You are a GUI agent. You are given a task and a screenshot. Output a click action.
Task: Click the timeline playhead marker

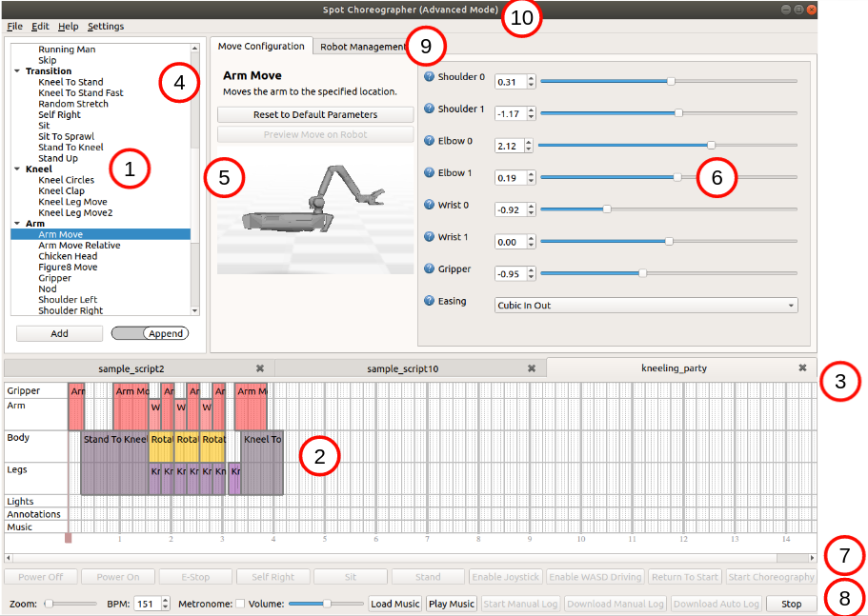pyautogui.click(x=68, y=538)
